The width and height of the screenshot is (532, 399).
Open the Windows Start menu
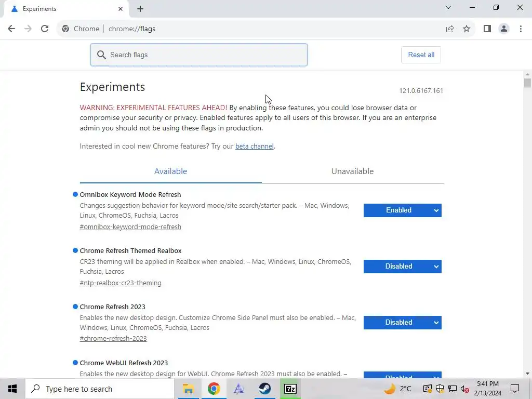pos(12,389)
